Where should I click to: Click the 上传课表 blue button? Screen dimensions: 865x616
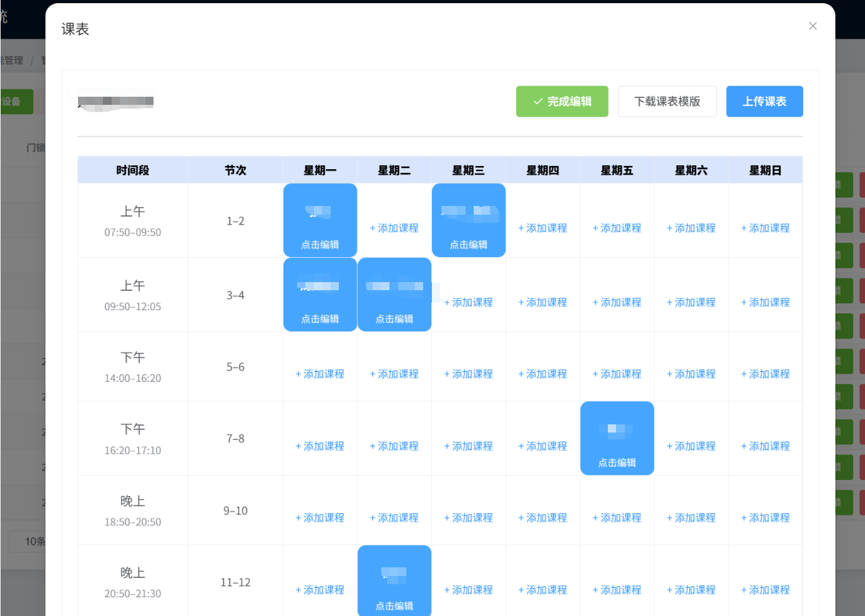(764, 101)
